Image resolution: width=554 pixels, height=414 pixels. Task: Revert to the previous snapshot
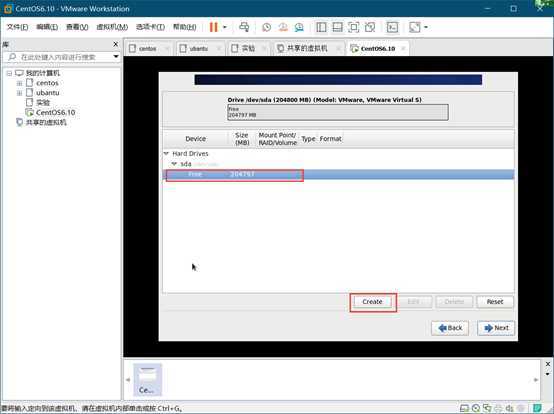283,27
